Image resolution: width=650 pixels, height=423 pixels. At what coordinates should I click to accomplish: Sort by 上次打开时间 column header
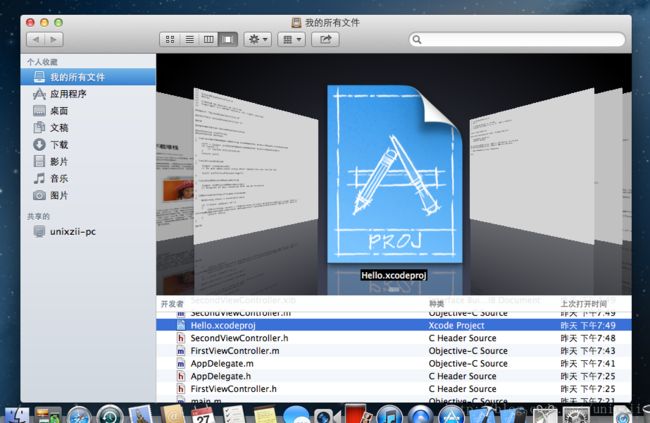click(x=583, y=302)
